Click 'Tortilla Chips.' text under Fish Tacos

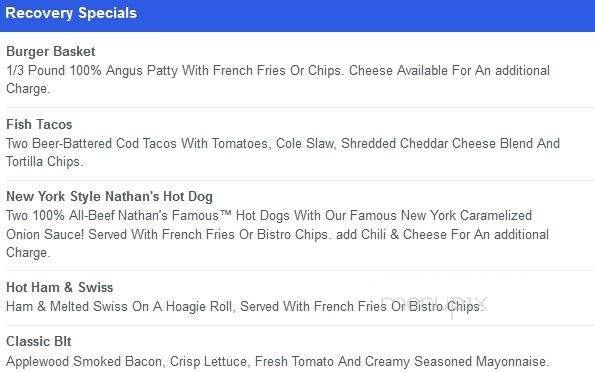tap(45, 162)
